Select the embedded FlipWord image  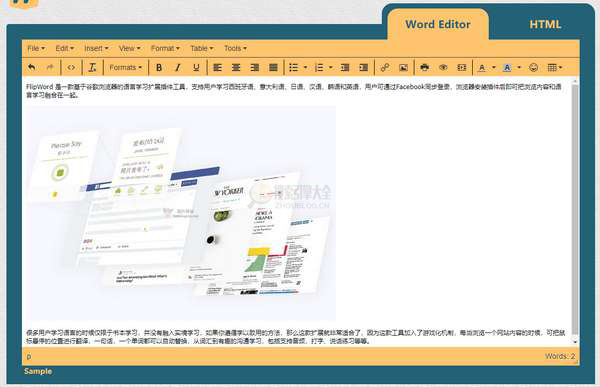click(181, 213)
